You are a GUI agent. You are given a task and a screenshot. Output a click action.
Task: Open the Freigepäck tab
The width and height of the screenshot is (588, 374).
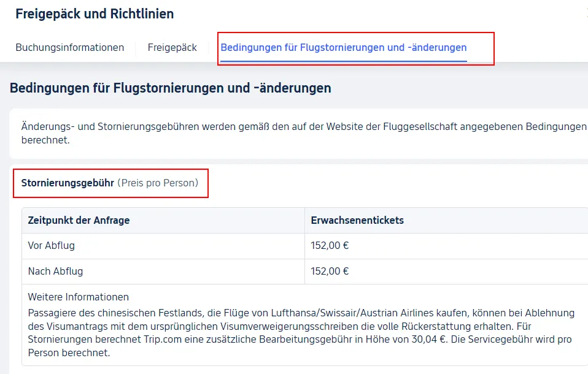pos(172,47)
